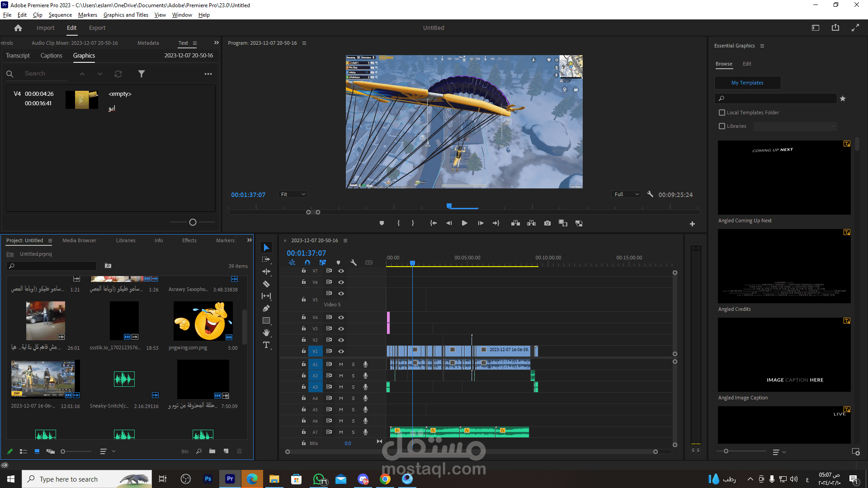The height and width of the screenshot is (488, 868).
Task: Click the Mark Out bracket icon
Action: click(x=413, y=223)
